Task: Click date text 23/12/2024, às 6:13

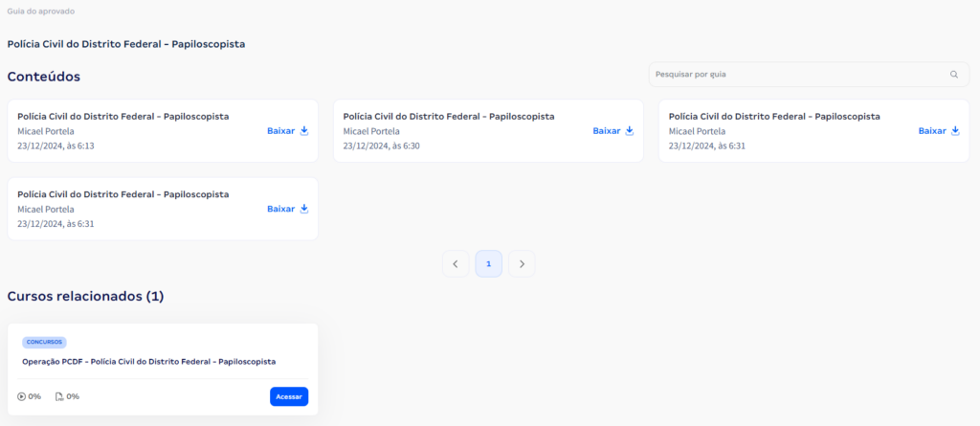Action: [56, 146]
